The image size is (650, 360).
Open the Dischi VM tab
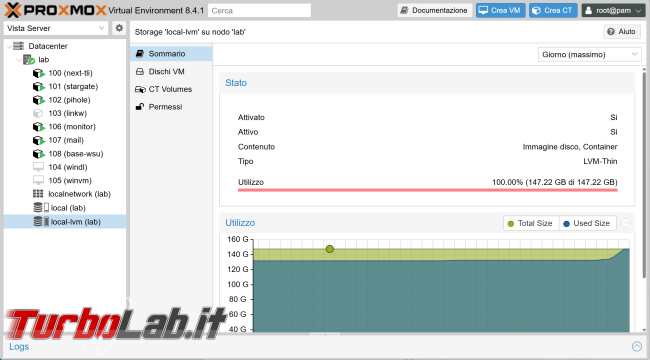(x=171, y=71)
